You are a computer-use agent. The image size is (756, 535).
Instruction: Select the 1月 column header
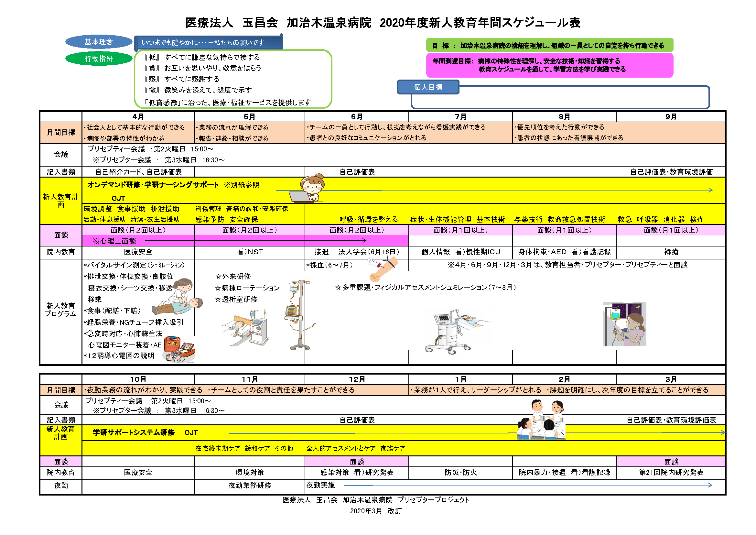(461, 379)
